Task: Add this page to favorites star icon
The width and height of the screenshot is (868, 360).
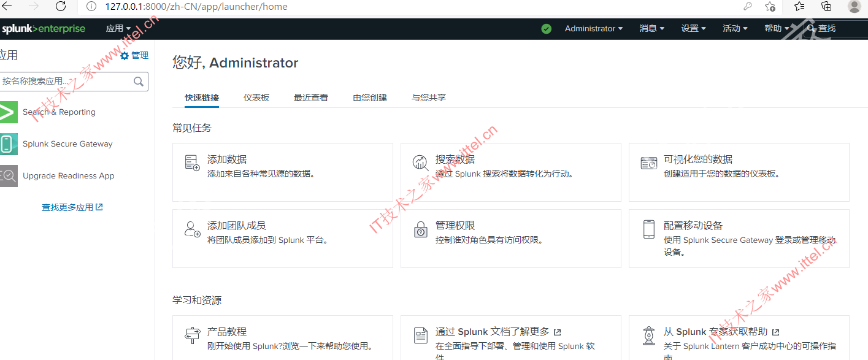Action: click(770, 7)
